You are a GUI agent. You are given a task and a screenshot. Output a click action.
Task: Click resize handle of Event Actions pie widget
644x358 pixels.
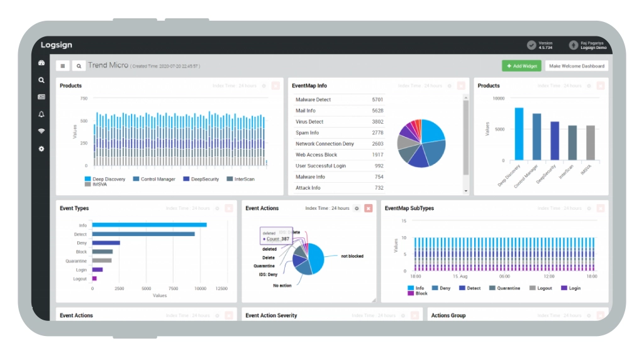374,300
